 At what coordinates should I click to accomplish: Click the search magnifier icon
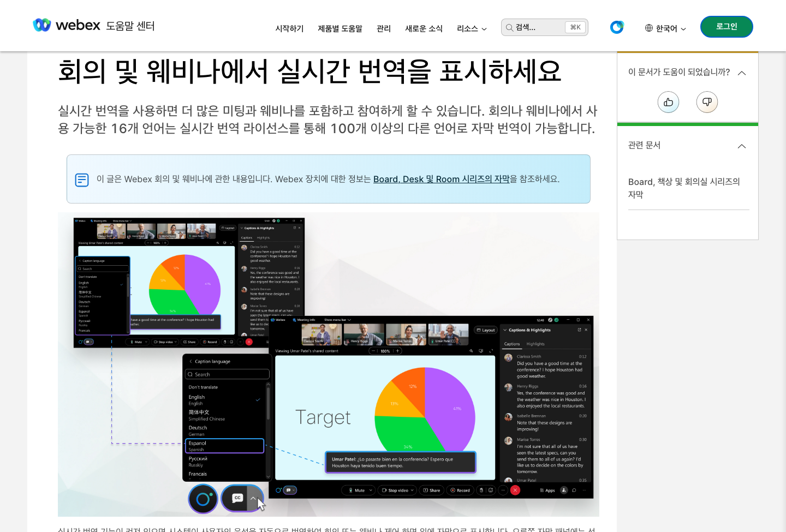click(509, 27)
